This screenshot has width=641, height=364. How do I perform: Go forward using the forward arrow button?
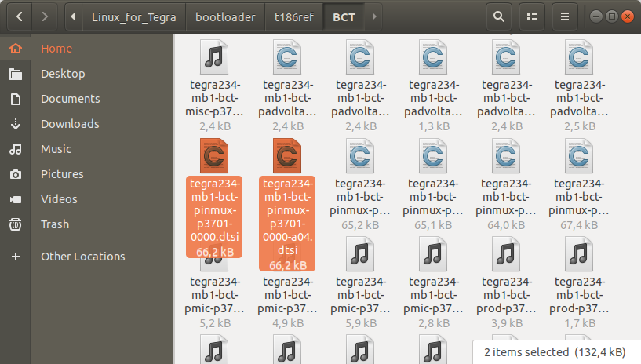pos(45,16)
